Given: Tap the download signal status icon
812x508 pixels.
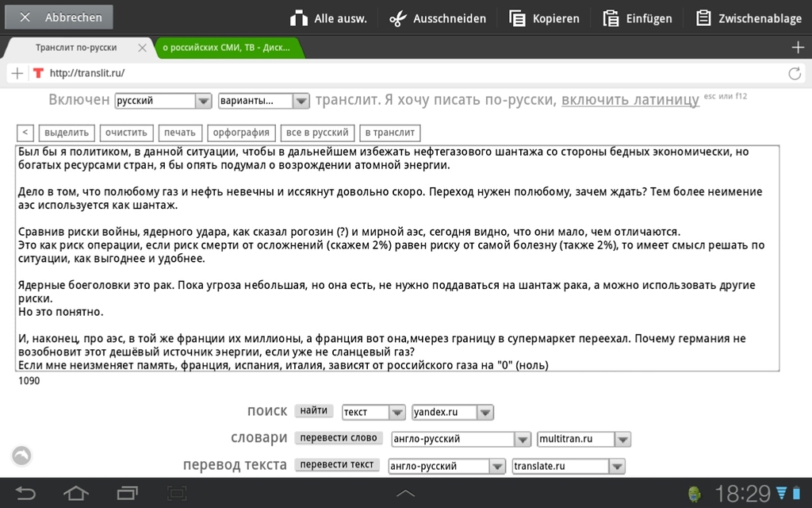Looking at the screenshot, I should coord(781,493).
